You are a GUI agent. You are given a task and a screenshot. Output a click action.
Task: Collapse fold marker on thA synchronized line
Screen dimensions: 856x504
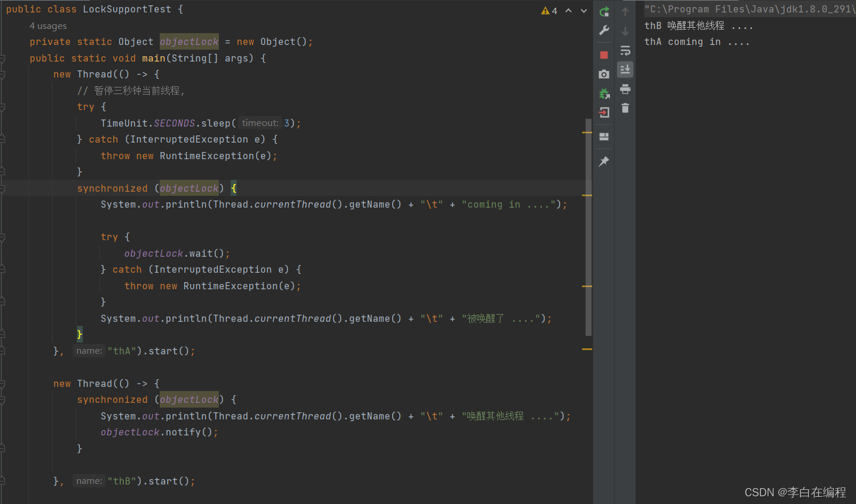2,189
